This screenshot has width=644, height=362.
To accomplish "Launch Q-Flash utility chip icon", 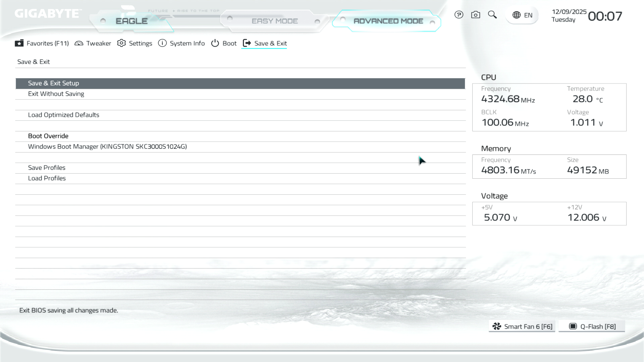I will pyautogui.click(x=573, y=326).
